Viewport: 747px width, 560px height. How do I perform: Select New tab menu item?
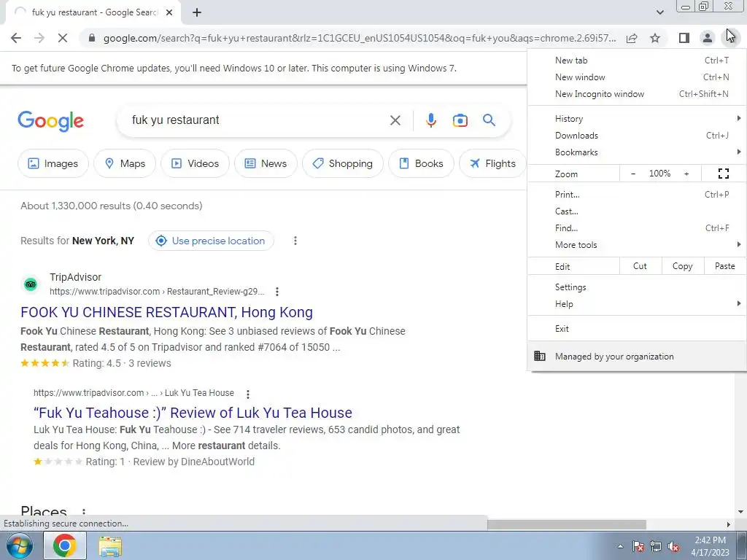pos(637,61)
